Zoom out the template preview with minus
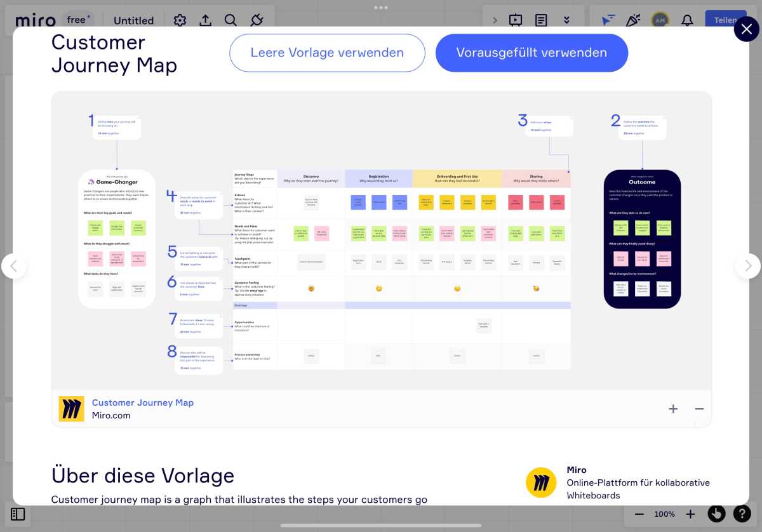This screenshot has width=762, height=532. click(699, 409)
